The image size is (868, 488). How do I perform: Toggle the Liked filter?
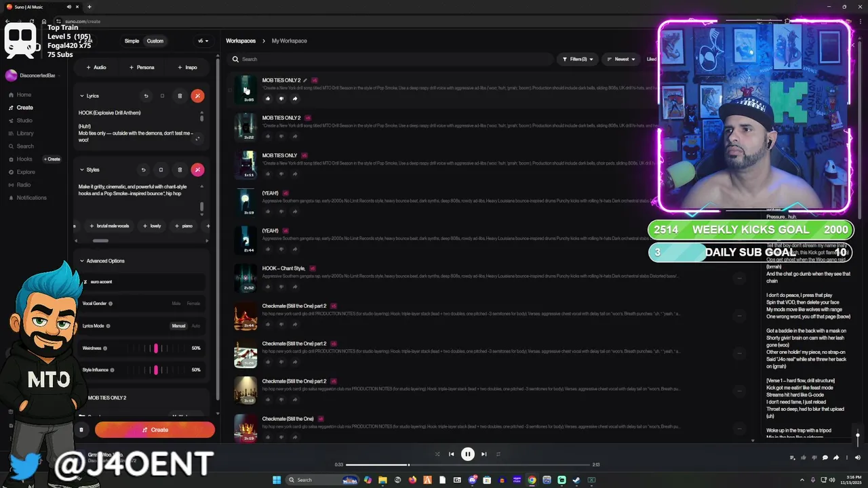651,59
